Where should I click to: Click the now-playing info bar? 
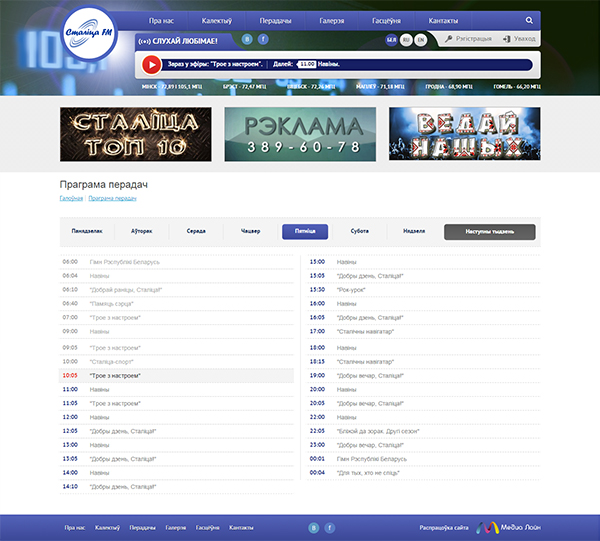coord(347,64)
